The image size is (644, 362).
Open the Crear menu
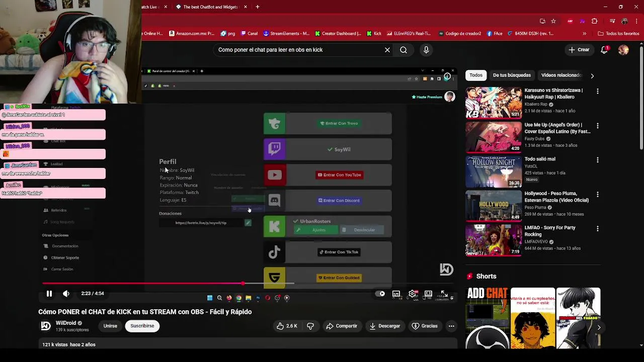pyautogui.click(x=579, y=50)
